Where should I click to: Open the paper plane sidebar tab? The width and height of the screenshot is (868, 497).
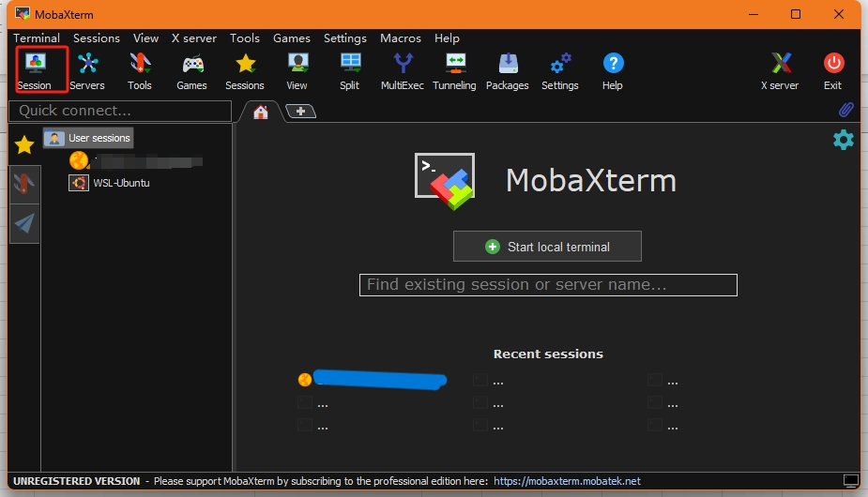[x=24, y=223]
